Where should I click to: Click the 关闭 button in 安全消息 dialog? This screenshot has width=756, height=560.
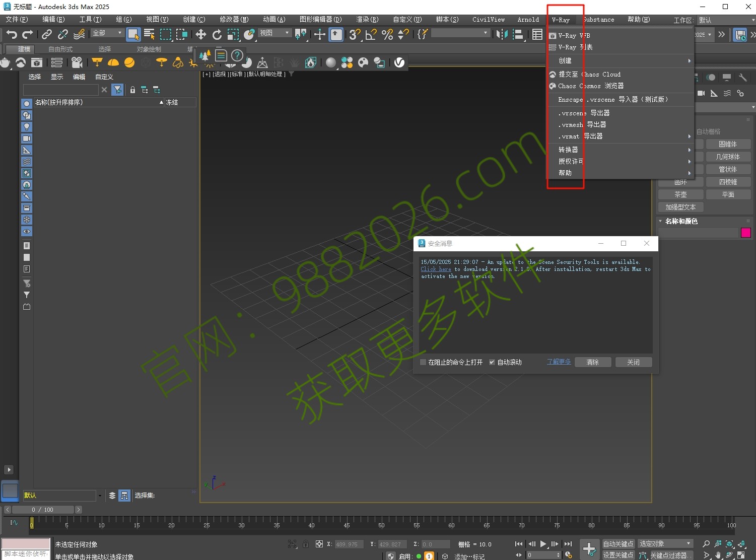[633, 362]
